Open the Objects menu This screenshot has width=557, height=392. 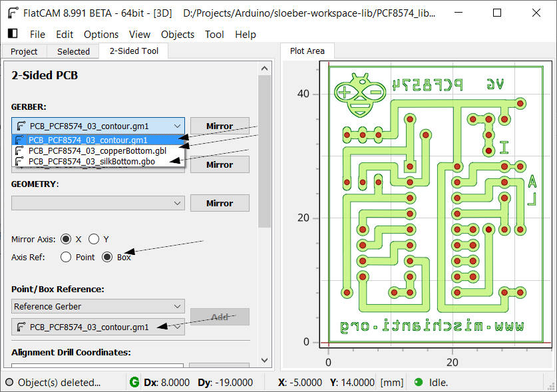click(178, 35)
